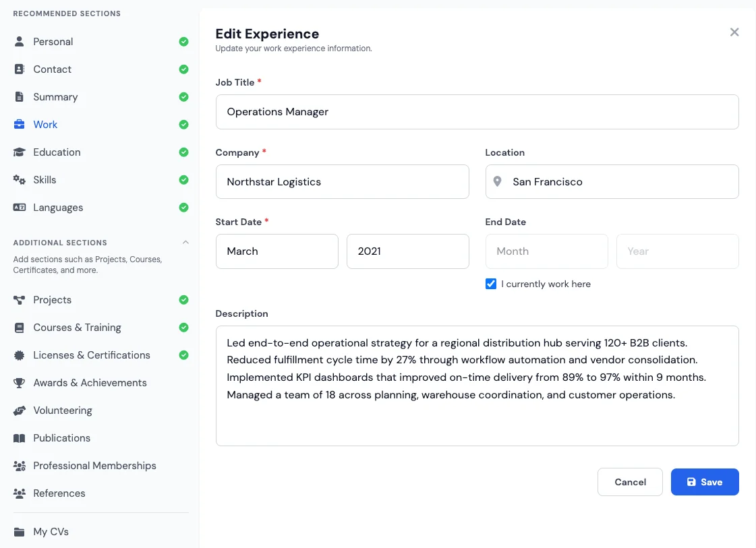Click the Awards & Achievements trophy icon
Viewport: 756px width, 548px height.
pos(20,383)
